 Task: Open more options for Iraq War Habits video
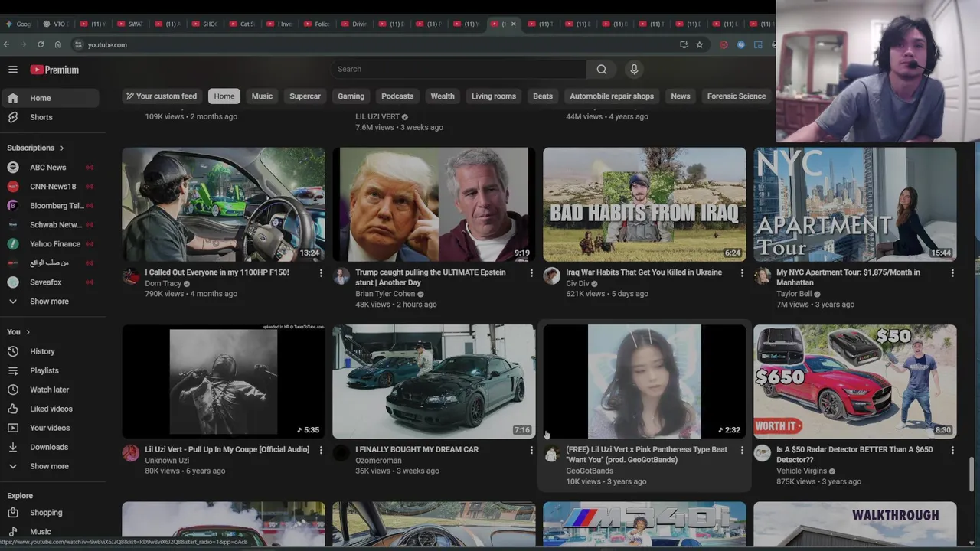pyautogui.click(x=742, y=272)
